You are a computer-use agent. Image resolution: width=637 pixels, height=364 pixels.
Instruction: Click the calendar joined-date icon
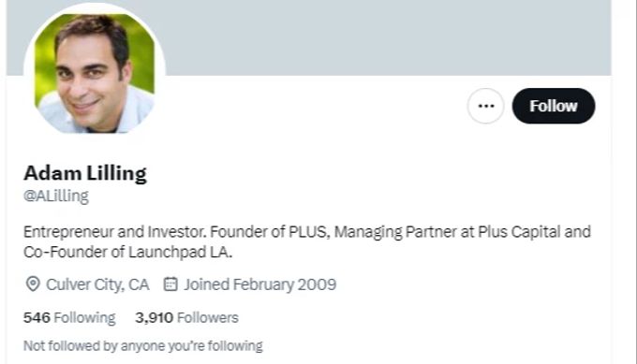click(170, 284)
